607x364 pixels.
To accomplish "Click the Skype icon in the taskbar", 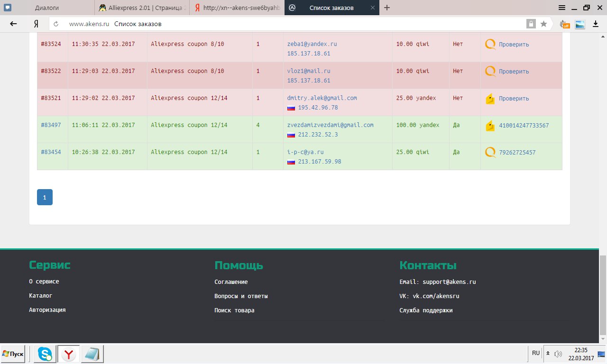I will (x=45, y=354).
